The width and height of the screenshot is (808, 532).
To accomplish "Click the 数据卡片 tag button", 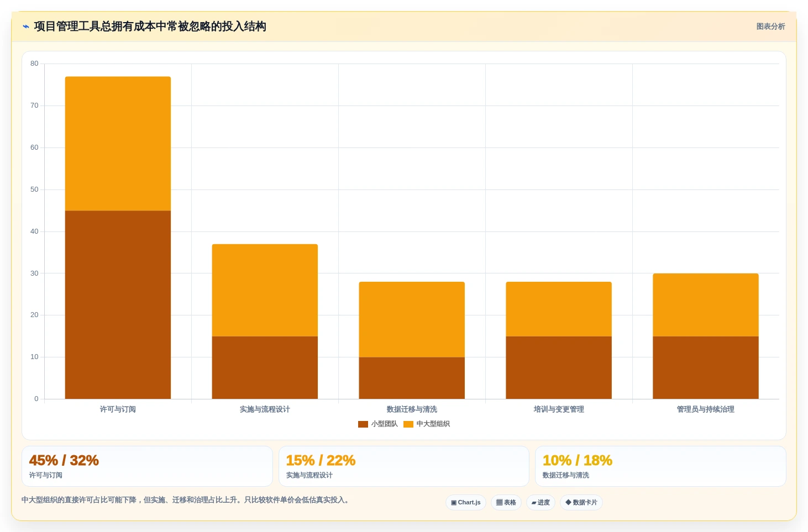I will click(x=581, y=503).
